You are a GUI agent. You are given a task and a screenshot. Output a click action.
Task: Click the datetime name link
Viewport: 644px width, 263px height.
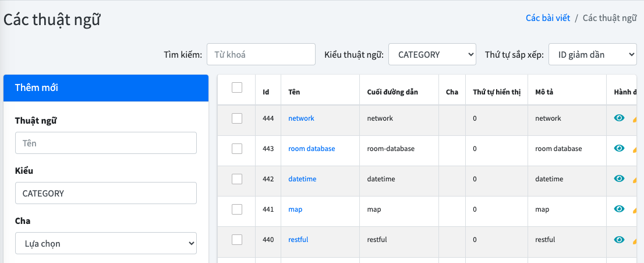tap(302, 179)
